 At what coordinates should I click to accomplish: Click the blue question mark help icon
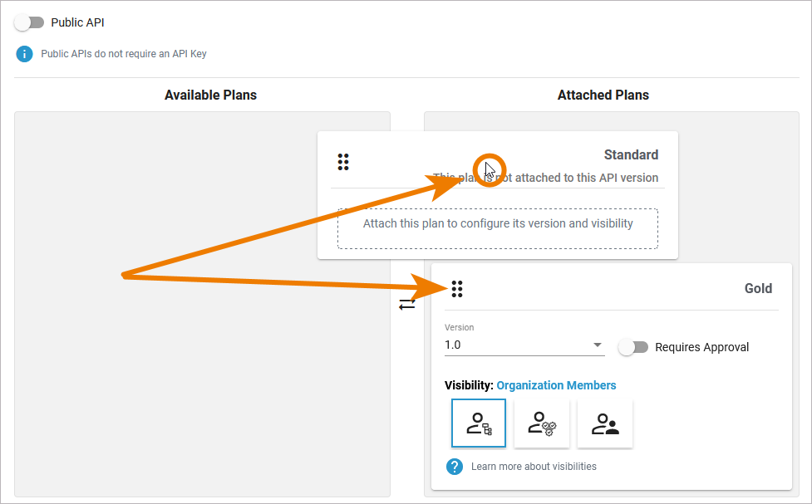click(455, 467)
